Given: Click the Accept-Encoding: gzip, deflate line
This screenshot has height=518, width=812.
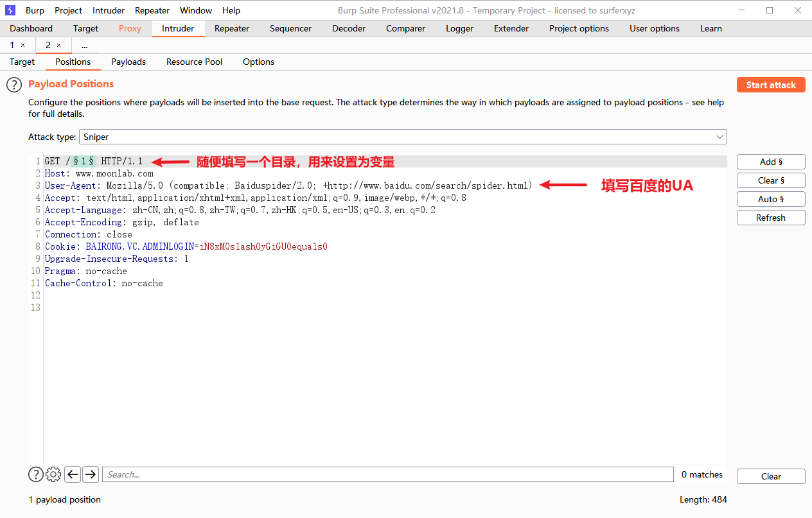Looking at the screenshot, I should (122, 222).
